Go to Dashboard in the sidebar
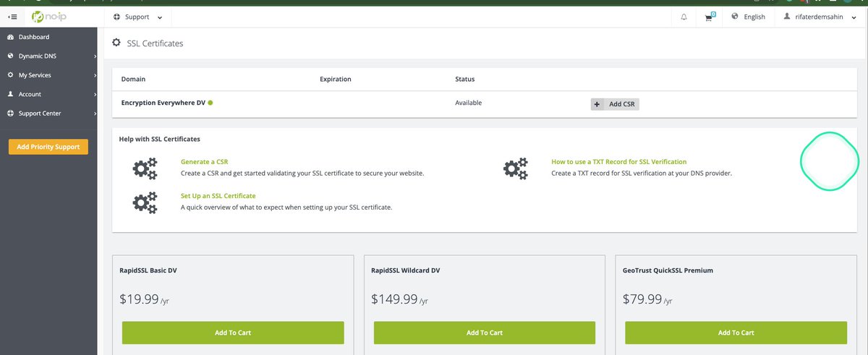The width and height of the screenshot is (868, 355). point(48,37)
